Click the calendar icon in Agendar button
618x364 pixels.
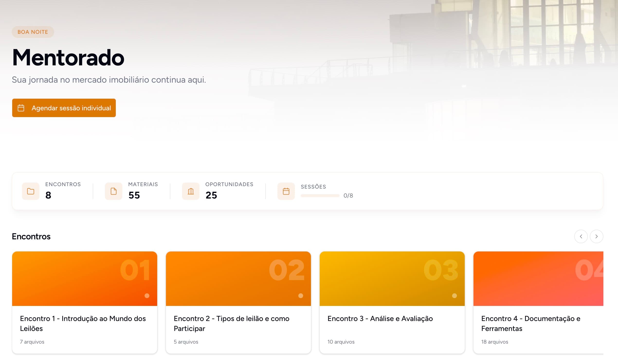point(21,108)
